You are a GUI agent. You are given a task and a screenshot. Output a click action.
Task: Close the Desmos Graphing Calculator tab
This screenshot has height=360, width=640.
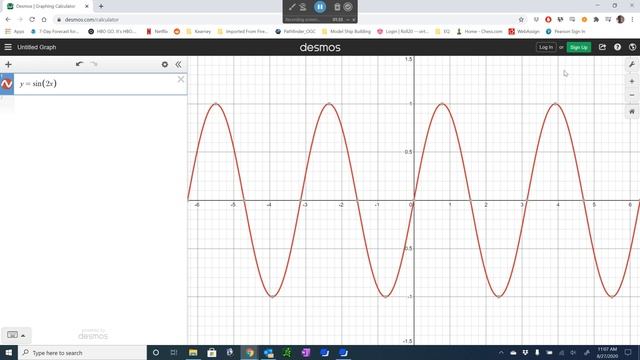(x=87, y=6)
